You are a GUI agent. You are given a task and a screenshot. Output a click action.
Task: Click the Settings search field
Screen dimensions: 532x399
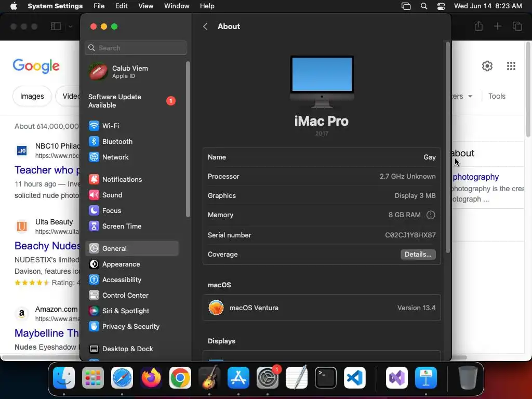[x=136, y=48]
